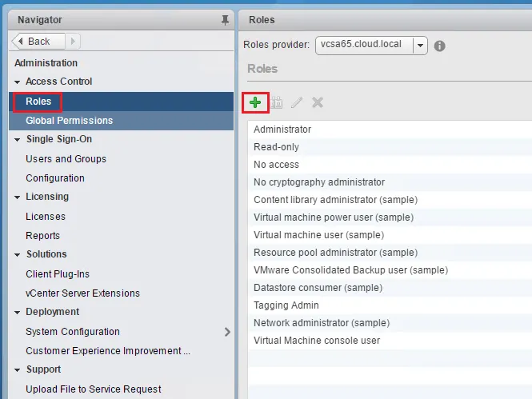Open vCenter Server Extensions
Image resolution: width=532 pixels, height=399 pixels.
tap(82, 293)
